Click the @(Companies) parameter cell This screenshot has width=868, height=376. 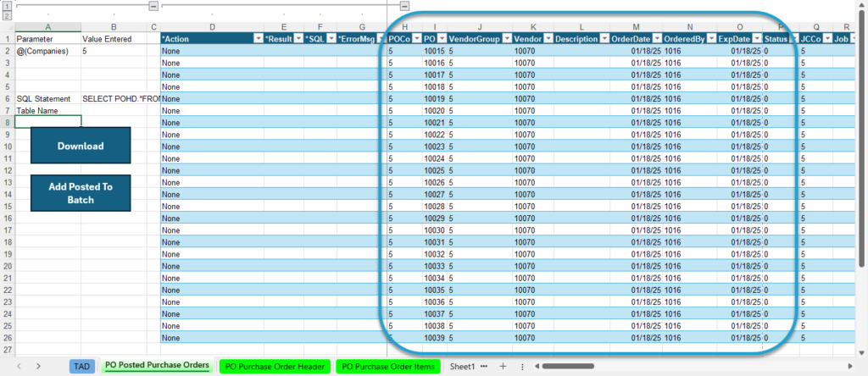48,51
